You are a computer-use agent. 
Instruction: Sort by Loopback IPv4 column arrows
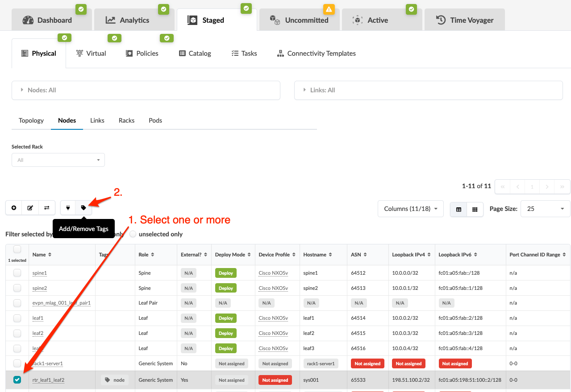pos(429,255)
